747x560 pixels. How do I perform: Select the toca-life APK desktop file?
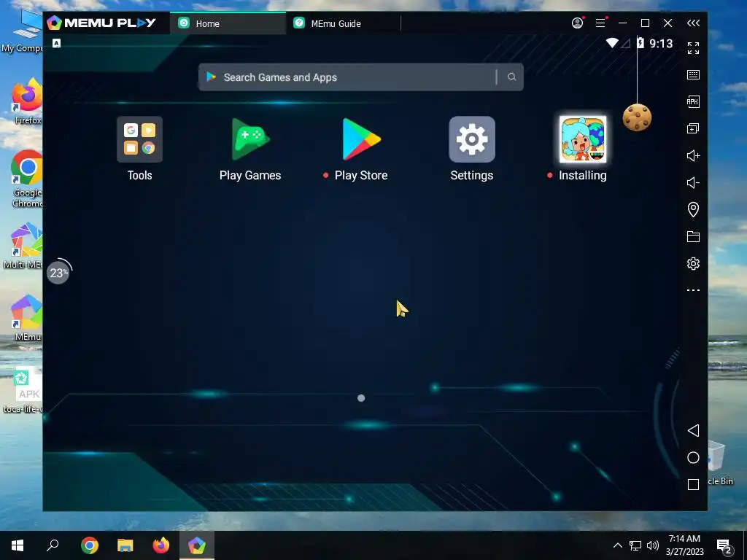click(24, 390)
